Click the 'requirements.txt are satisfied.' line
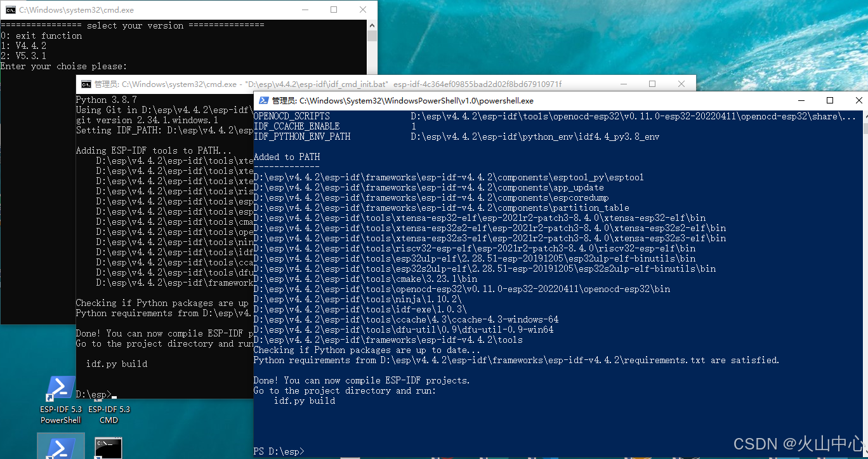This screenshot has width=868, height=459. click(516, 360)
